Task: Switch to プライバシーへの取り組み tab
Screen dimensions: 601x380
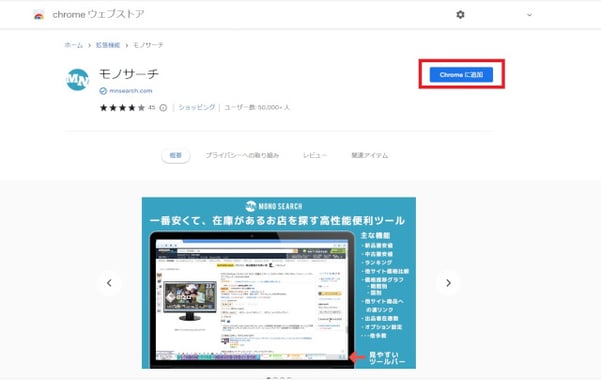Action: pos(242,155)
